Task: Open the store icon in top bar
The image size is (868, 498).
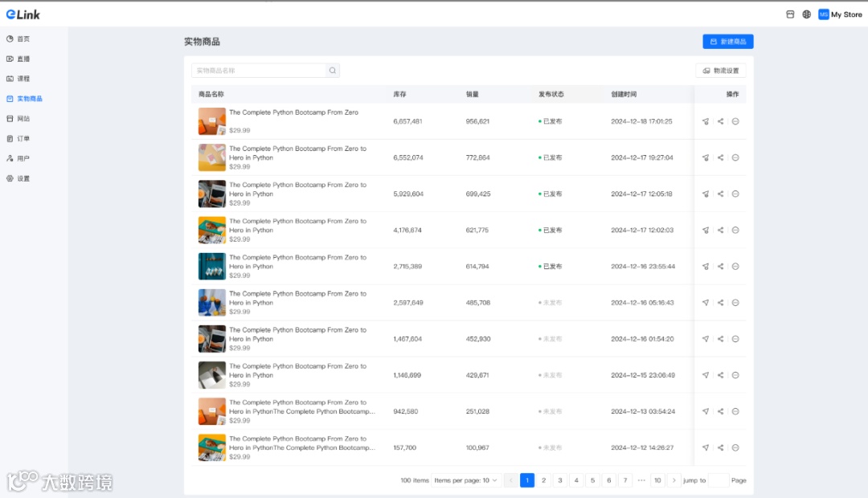Action: 790,14
